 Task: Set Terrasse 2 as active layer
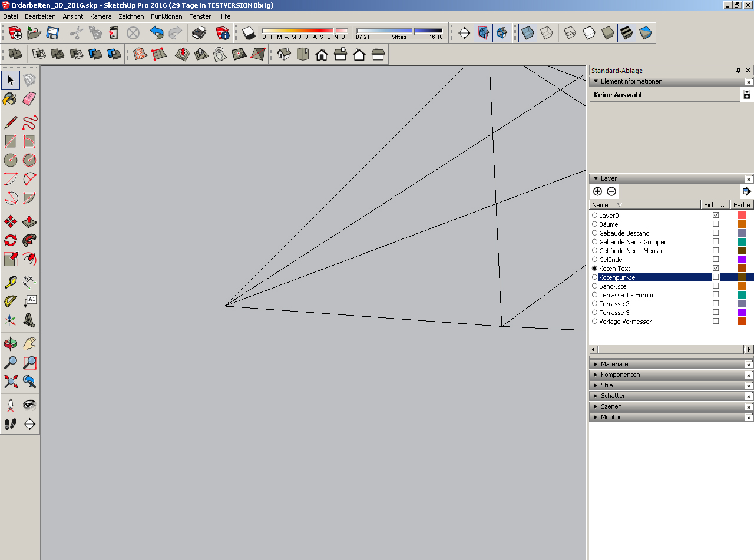coord(594,304)
